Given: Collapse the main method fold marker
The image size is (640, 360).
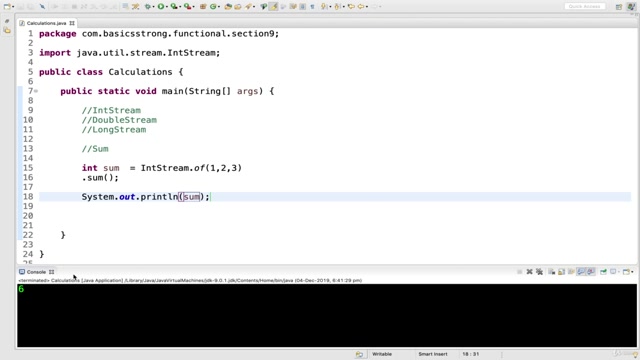Looking at the screenshot, I should 36,91.
